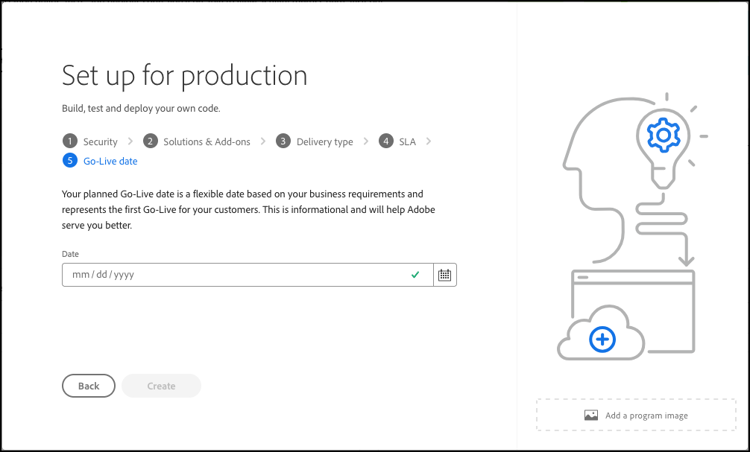
Task: Click the image icon in Add a program image
Action: coord(591,415)
